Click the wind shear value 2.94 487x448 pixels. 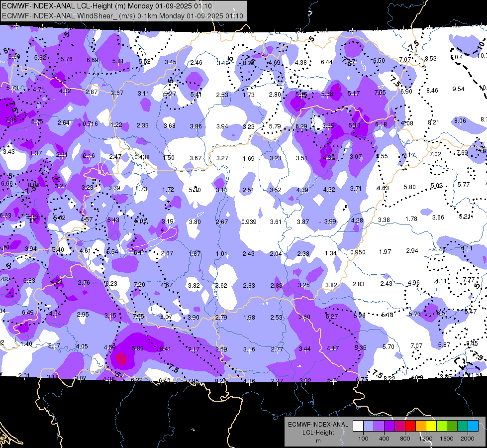412,250
